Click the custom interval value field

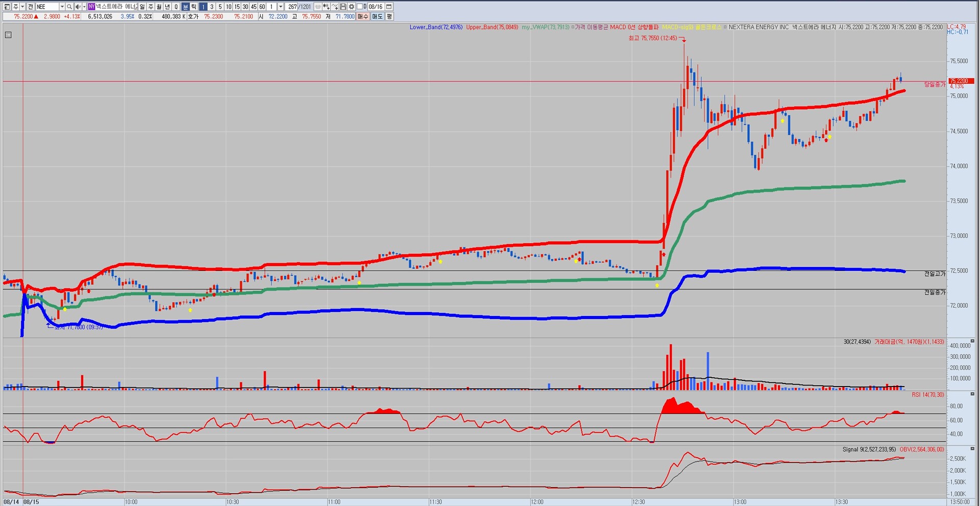coord(273,7)
